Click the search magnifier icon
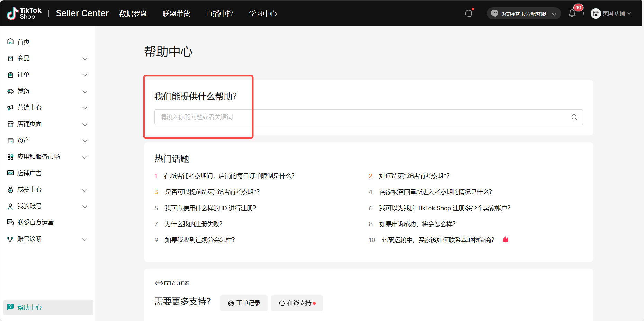Viewport: 644px width, 321px height. (x=574, y=117)
